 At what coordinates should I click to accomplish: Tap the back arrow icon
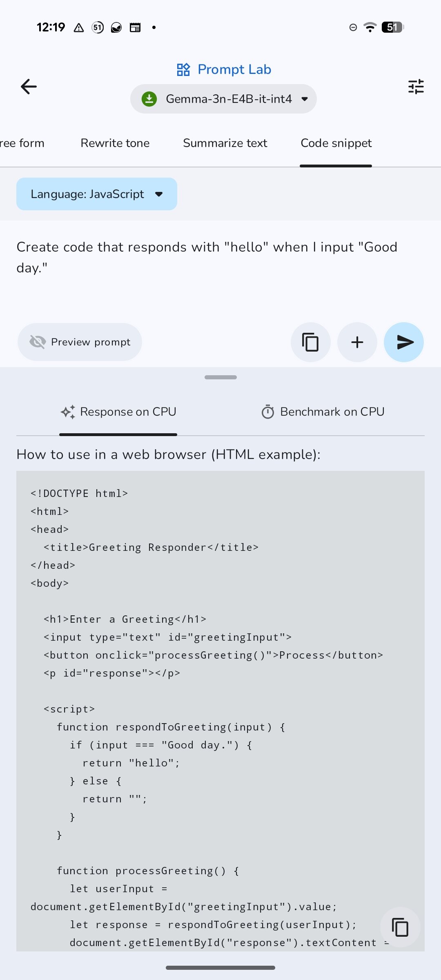click(x=29, y=87)
